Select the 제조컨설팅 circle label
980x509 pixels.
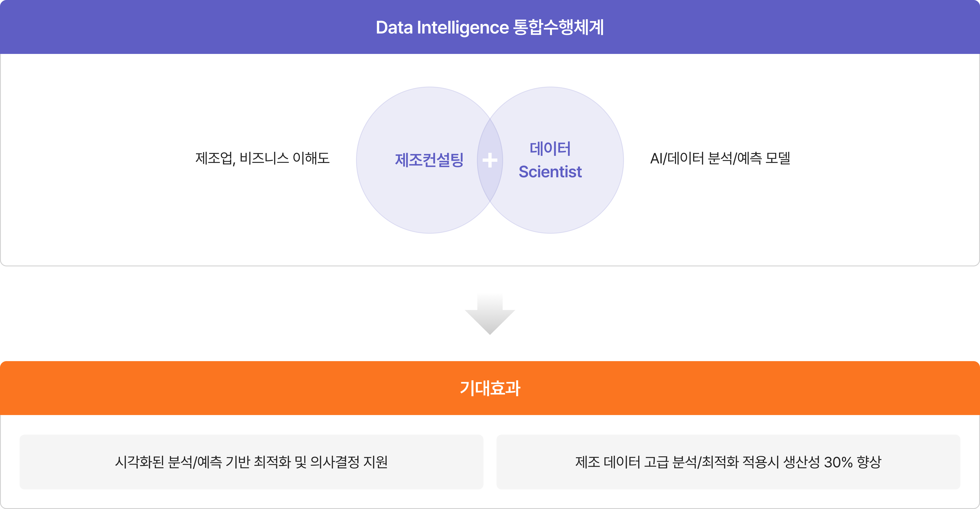point(429,160)
